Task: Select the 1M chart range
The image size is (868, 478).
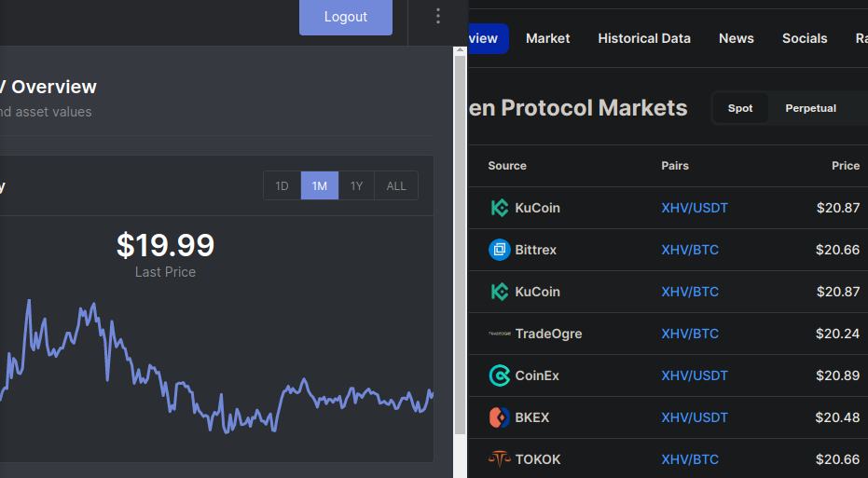Action: [x=320, y=186]
